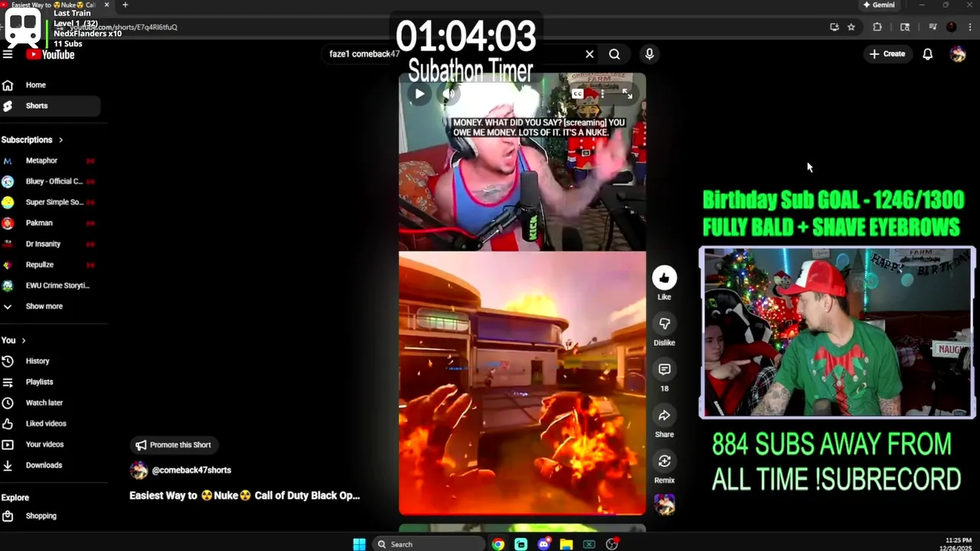Open the YouTube hamburger guide menu
Viewport: 980px width, 551px height.
(x=8, y=54)
